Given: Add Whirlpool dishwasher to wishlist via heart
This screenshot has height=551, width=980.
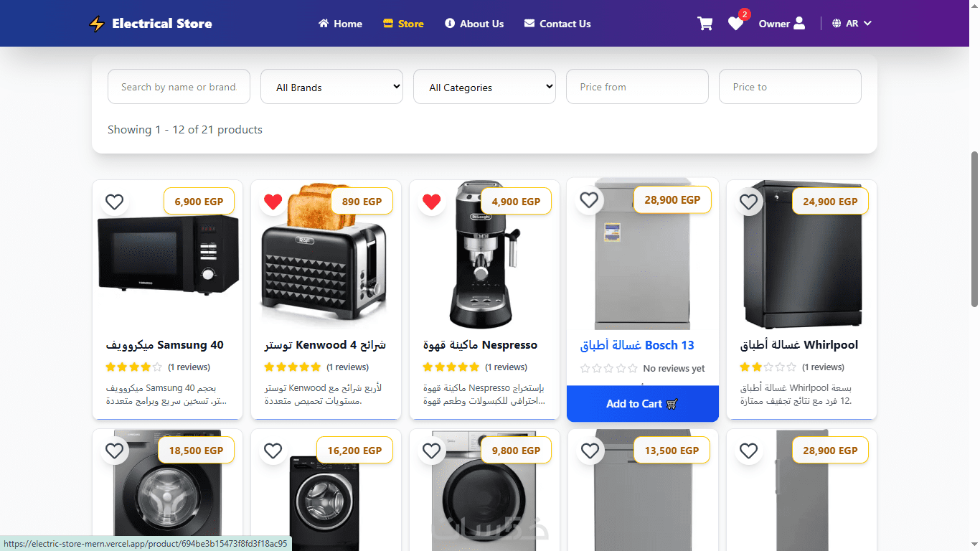Looking at the screenshot, I should pos(748,202).
